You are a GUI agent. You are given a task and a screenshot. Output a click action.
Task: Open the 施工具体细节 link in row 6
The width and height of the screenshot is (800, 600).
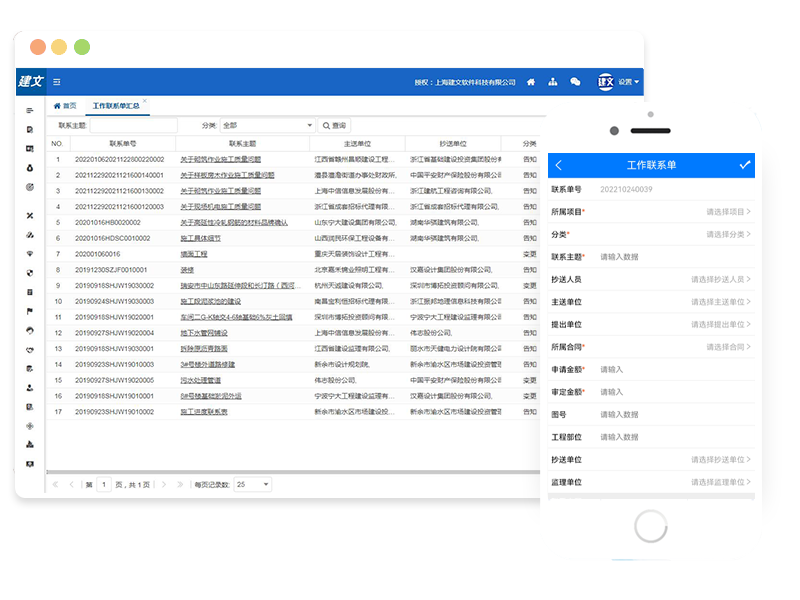click(201, 238)
